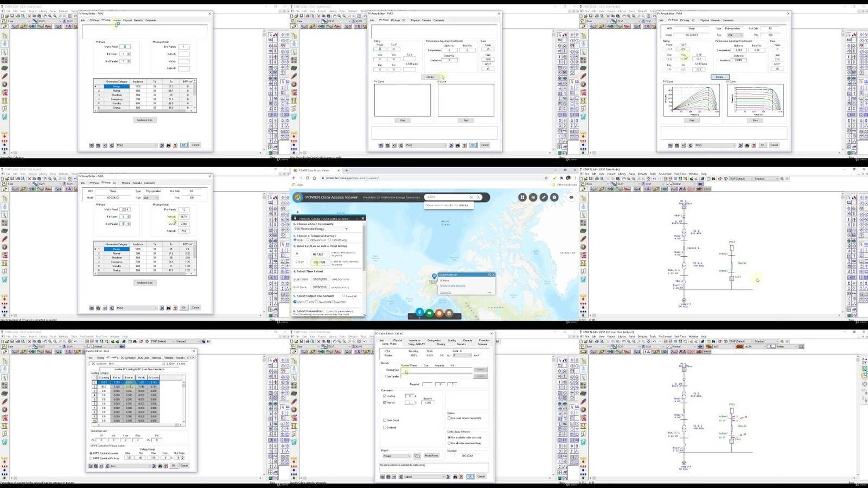
Task: Select the Climatology temporal average radio button
Action: click(x=330, y=240)
